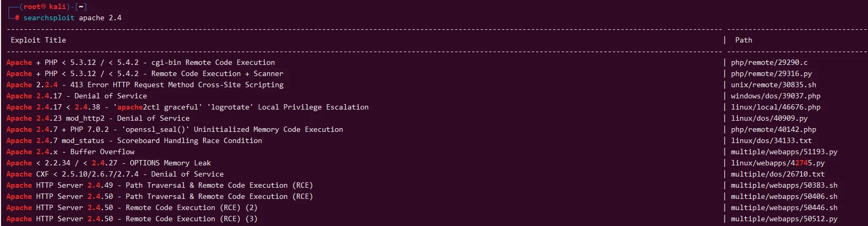Click the mod_status Scoreboard Race Condition entry

[134, 141]
